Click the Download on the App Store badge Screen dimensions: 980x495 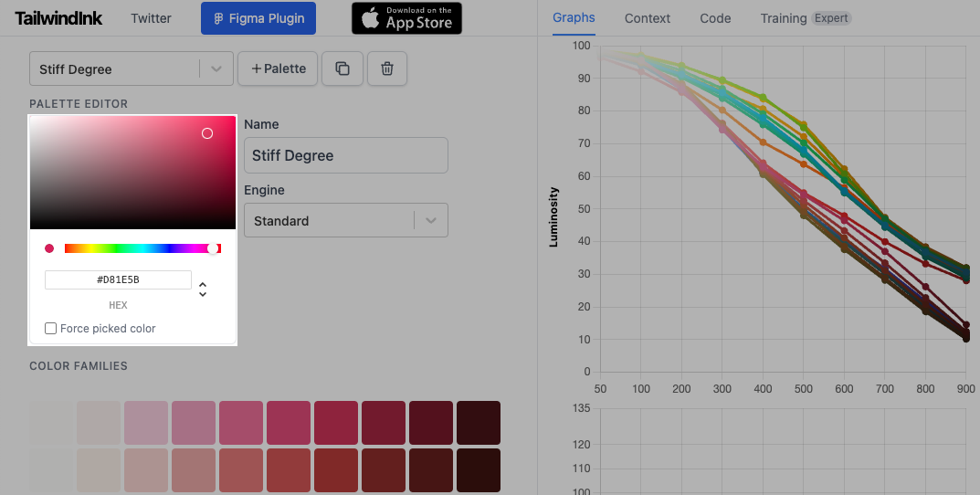point(406,18)
